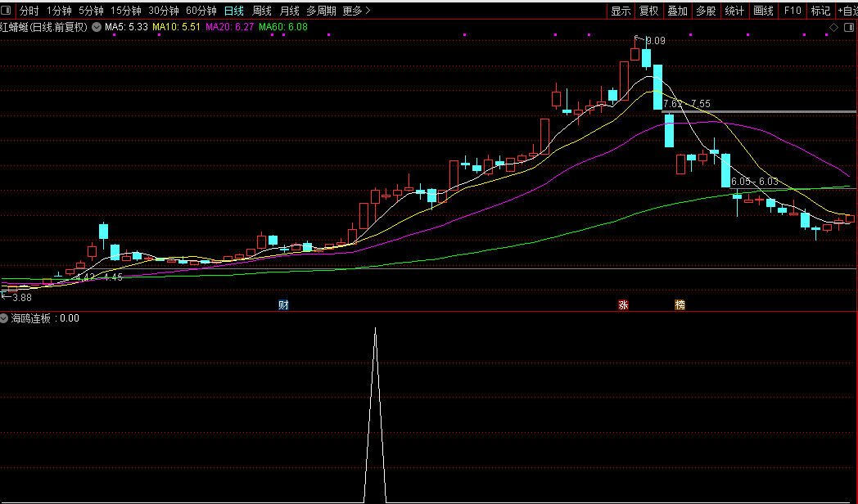Select the 日线 daily chart tab

234,11
